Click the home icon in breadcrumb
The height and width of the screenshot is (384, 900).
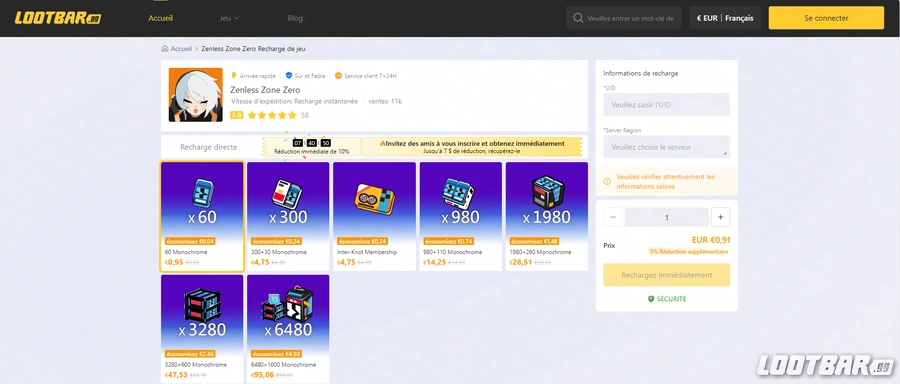pos(165,49)
